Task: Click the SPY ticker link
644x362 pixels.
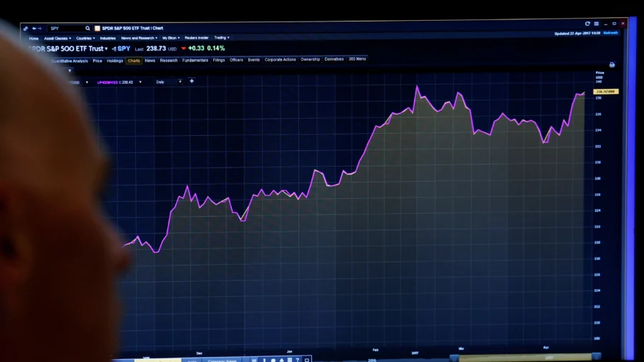Action: pyautogui.click(x=124, y=49)
